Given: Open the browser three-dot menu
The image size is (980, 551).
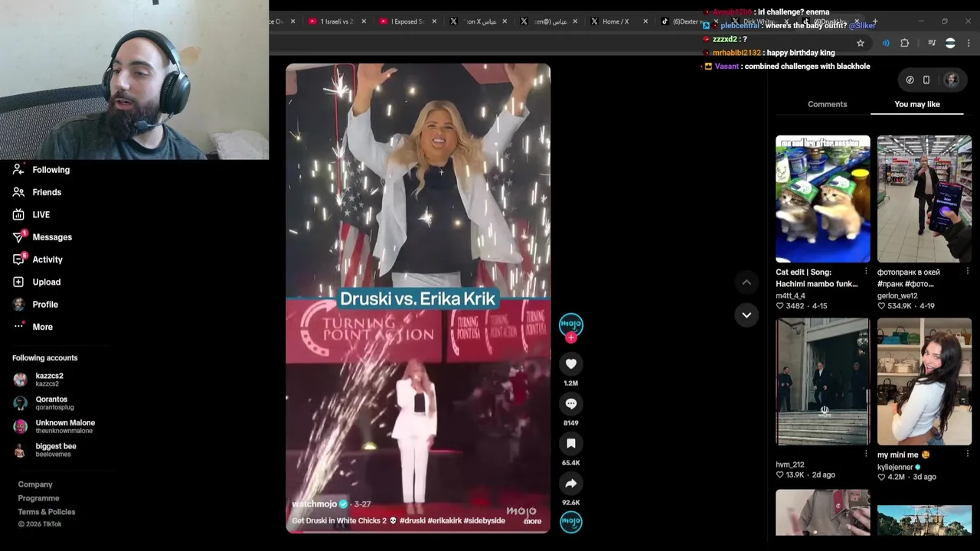Looking at the screenshot, I should click(x=969, y=44).
